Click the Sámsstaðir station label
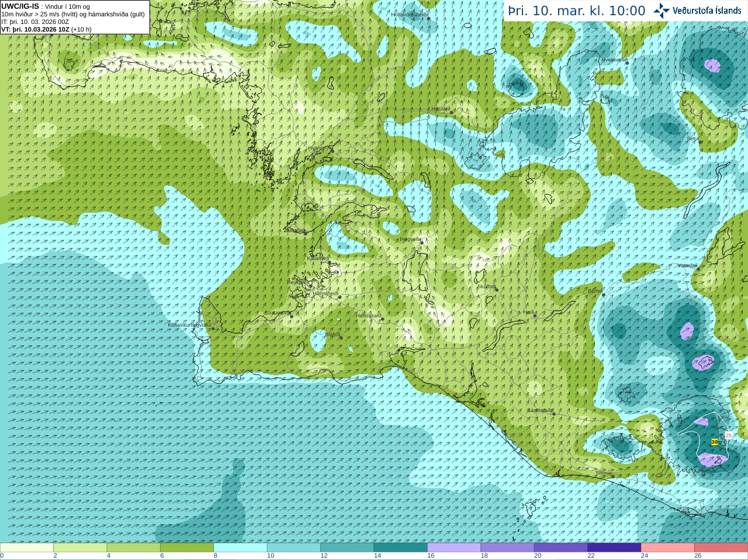 pyautogui.click(x=540, y=410)
